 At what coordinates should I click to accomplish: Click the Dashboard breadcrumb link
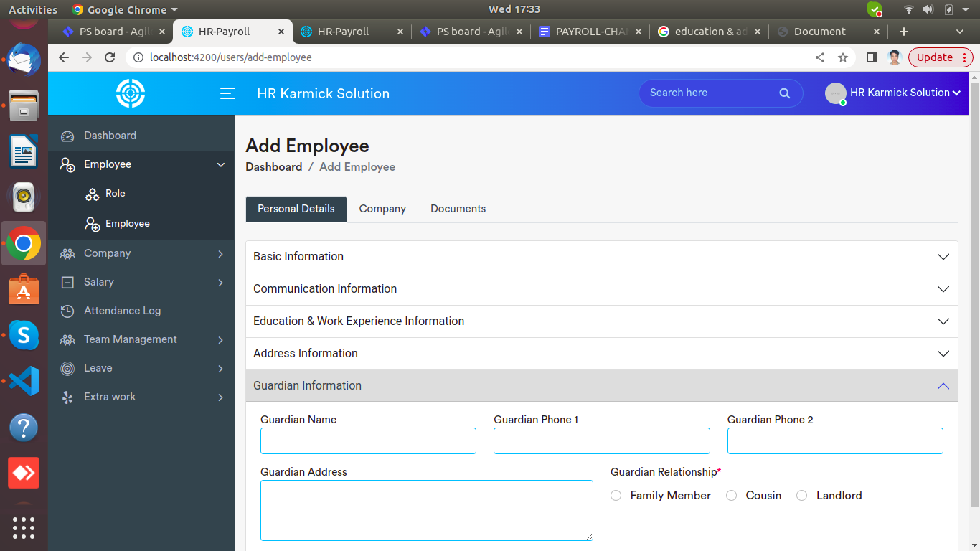(273, 167)
